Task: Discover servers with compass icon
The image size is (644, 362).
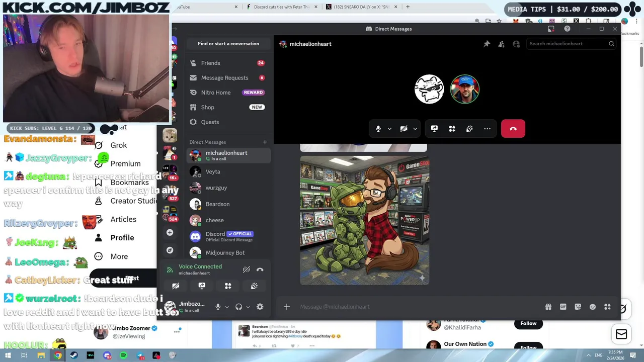Action: 170,250
